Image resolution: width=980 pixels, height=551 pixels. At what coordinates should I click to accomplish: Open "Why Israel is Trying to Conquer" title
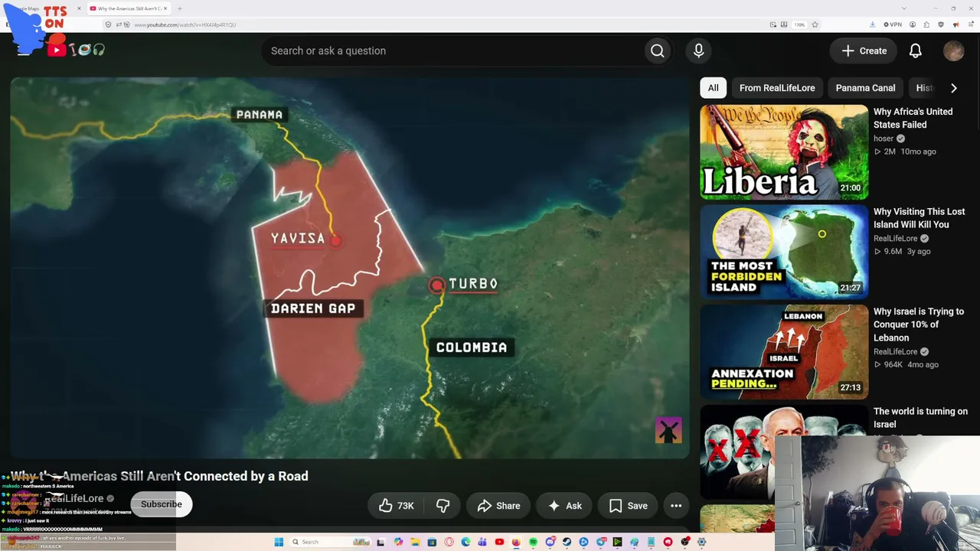point(919,324)
